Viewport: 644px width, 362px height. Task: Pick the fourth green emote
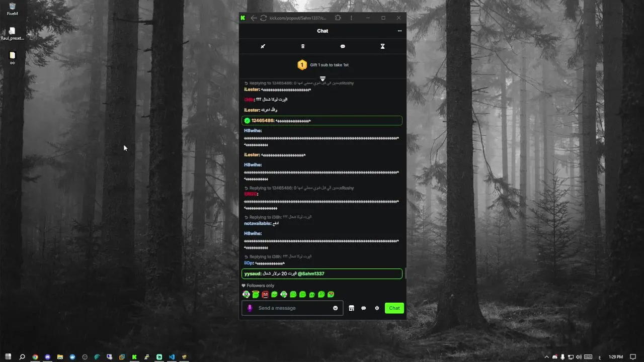click(x=274, y=295)
